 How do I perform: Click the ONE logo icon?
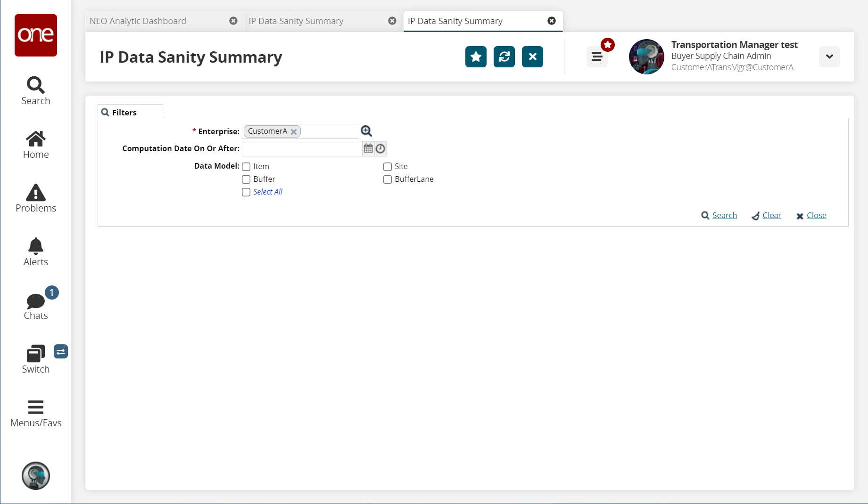click(36, 35)
